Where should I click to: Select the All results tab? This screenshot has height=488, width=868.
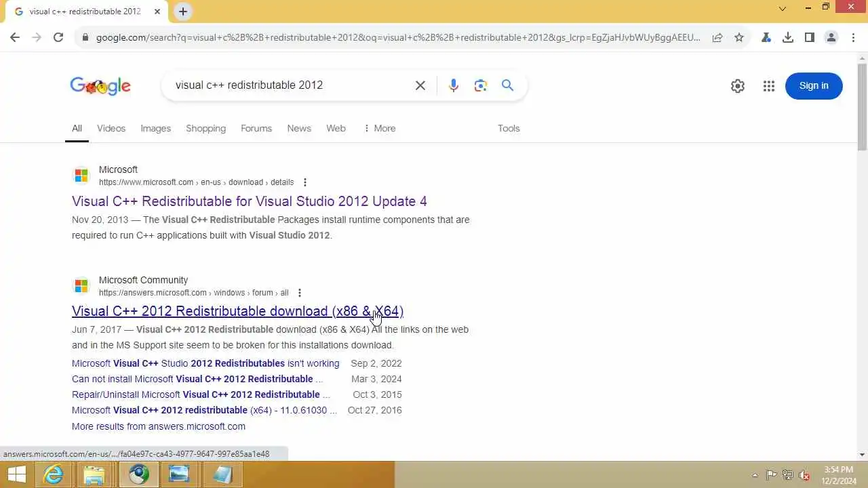point(77,128)
